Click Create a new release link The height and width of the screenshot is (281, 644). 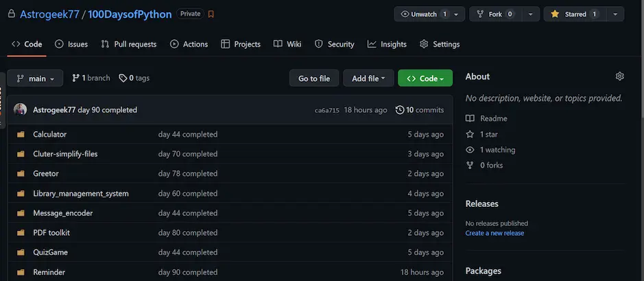click(494, 234)
